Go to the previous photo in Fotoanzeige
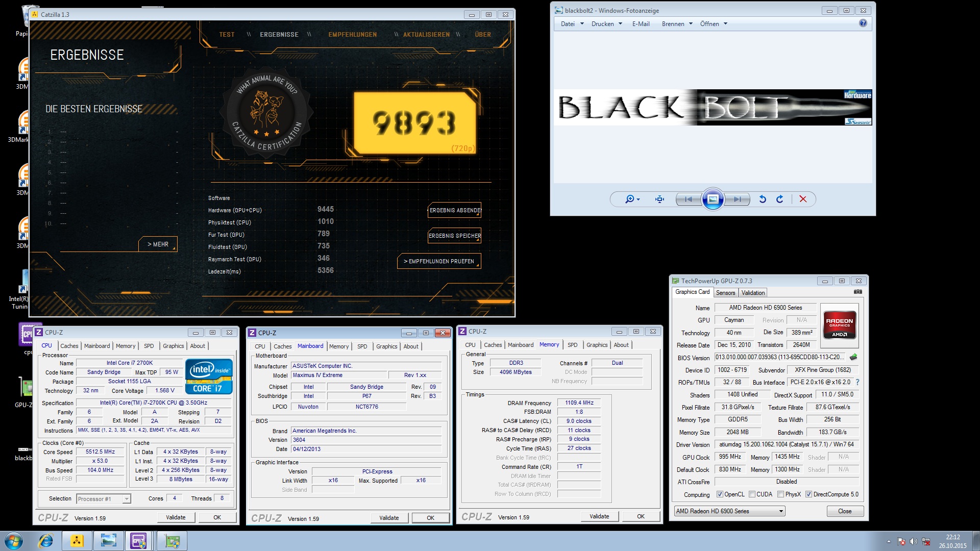Screen dimensions: 980x551 click(x=689, y=199)
